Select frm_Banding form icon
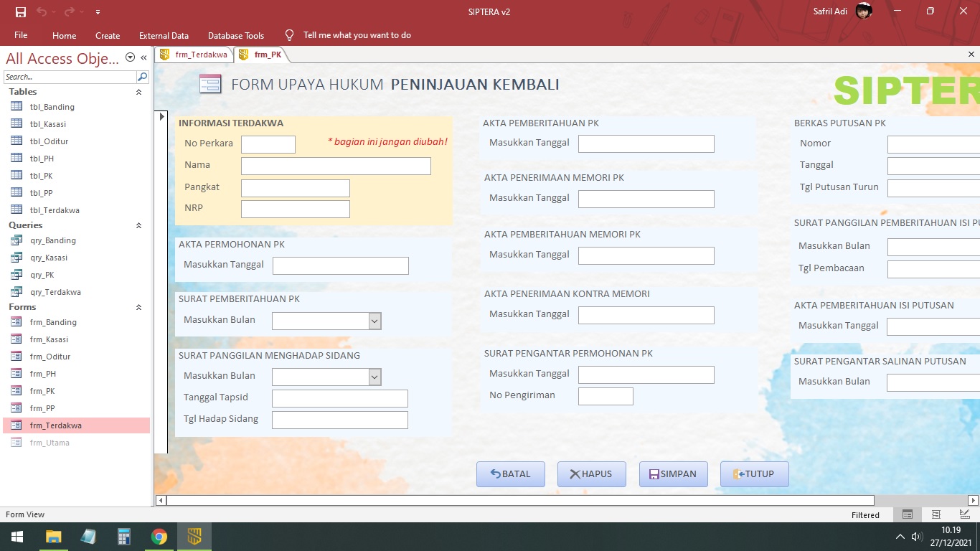Screen dimensions: 980x551 17,322
